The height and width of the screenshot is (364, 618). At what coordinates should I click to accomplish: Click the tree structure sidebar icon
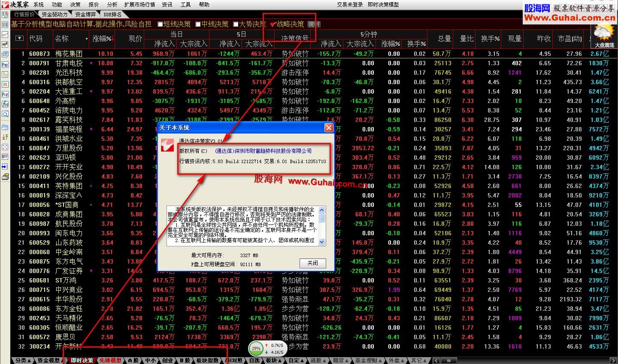(5, 75)
